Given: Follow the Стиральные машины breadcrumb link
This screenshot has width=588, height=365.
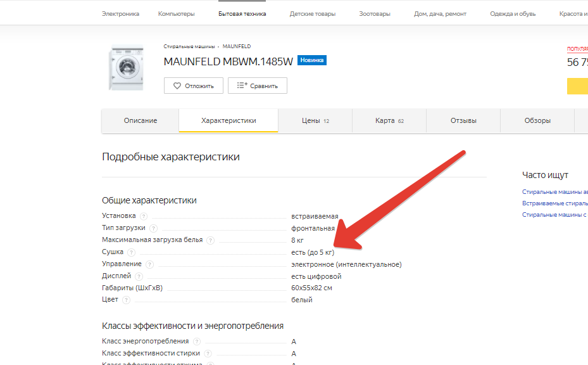Looking at the screenshot, I should click(x=189, y=46).
